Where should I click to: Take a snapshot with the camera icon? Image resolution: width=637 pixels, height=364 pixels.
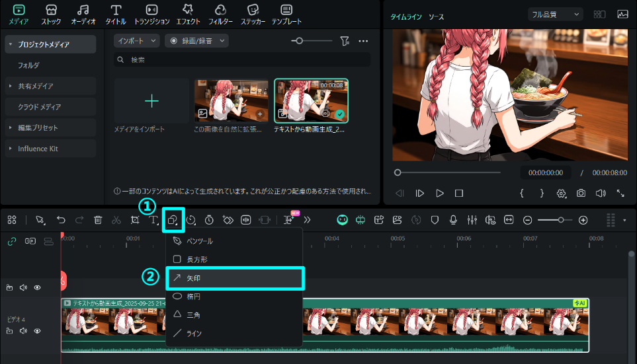pos(581,194)
